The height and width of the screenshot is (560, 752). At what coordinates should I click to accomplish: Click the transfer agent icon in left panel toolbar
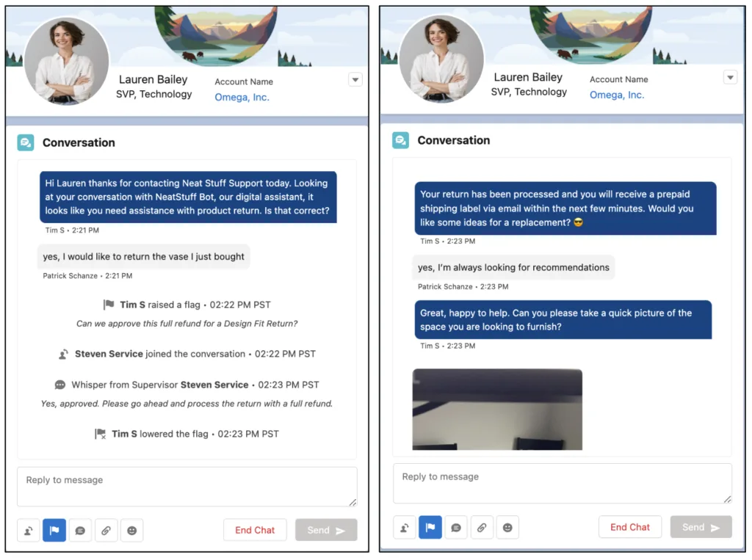29,530
